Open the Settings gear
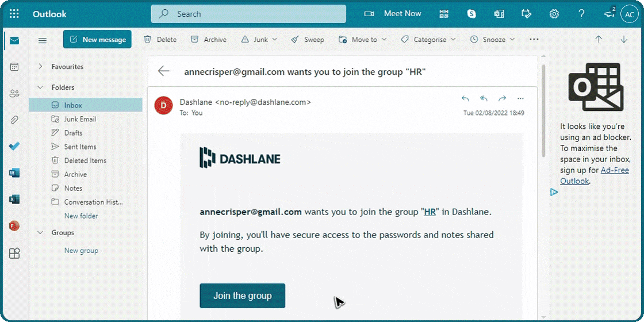Screen dimensions: 644x322 coord(554,14)
